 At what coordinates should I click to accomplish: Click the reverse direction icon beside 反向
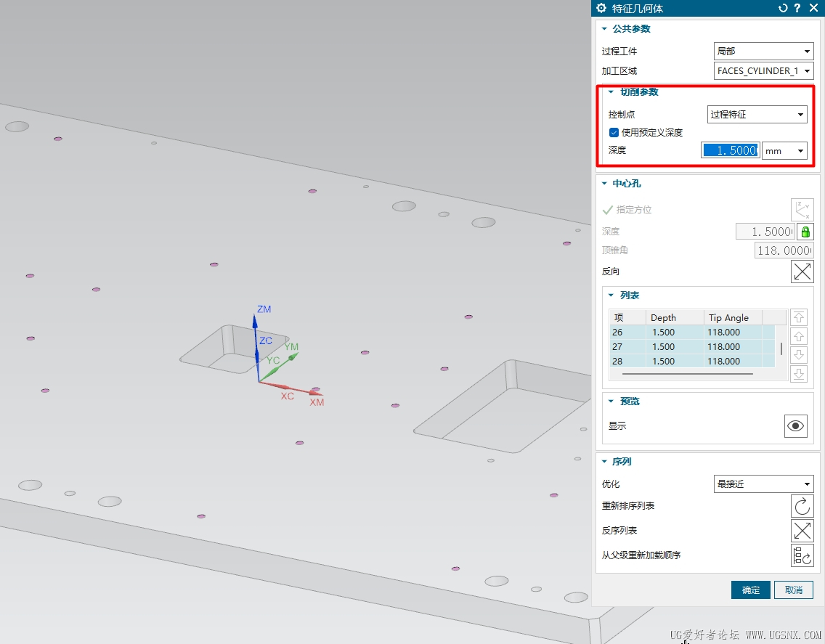pyautogui.click(x=802, y=272)
